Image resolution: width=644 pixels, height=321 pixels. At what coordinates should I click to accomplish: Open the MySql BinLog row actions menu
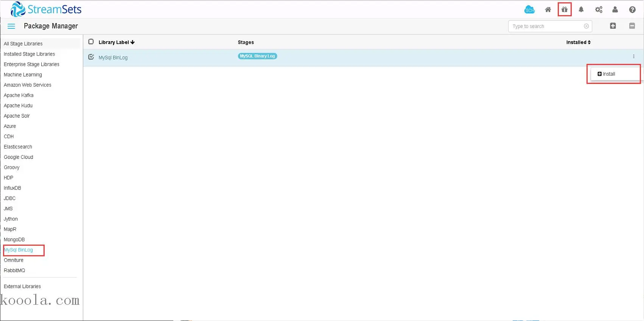[634, 56]
